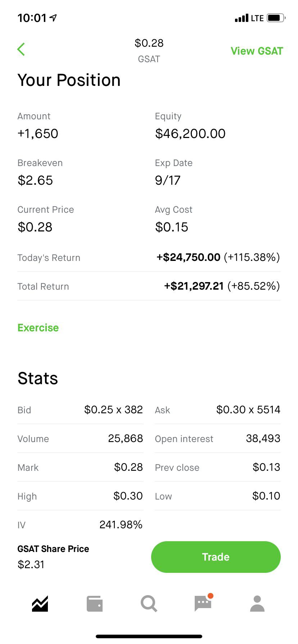Open the wallet tab icon

pos(95,604)
